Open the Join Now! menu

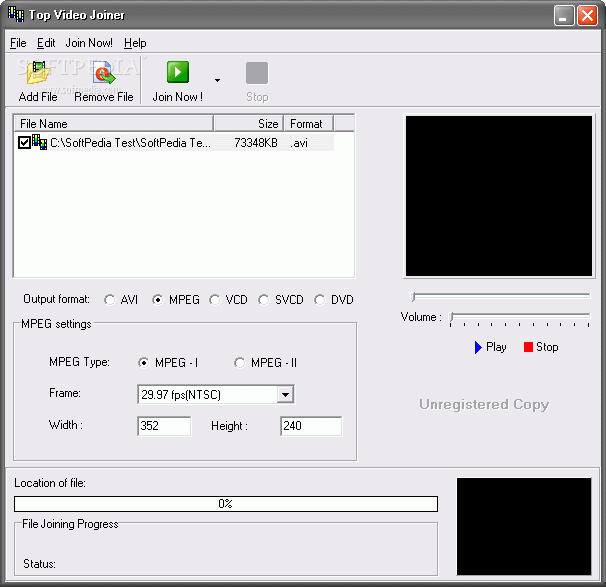coord(89,43)
